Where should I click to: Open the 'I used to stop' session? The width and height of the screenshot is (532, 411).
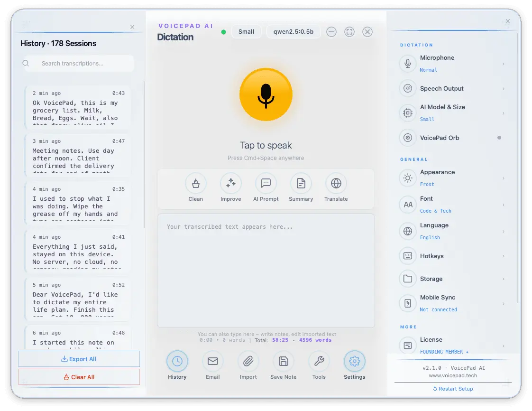point(78,203)
